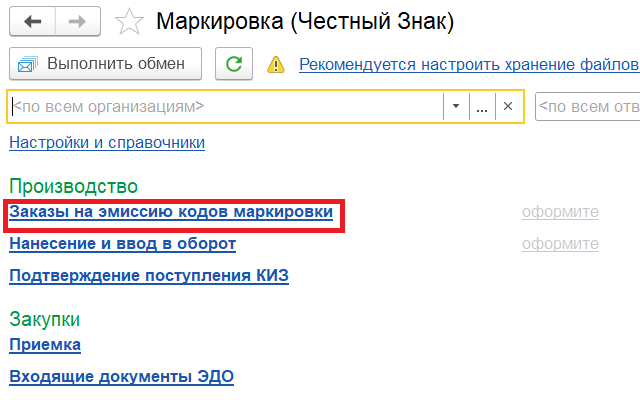Go forward with the right arrow button
Screen dimensions: 640x400
click(x=78, y=21)
